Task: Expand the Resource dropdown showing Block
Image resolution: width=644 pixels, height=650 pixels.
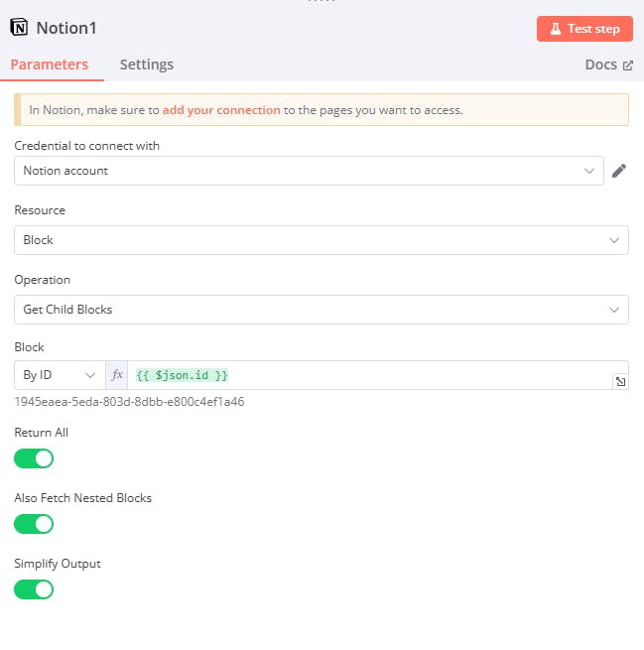Action: 321,240
